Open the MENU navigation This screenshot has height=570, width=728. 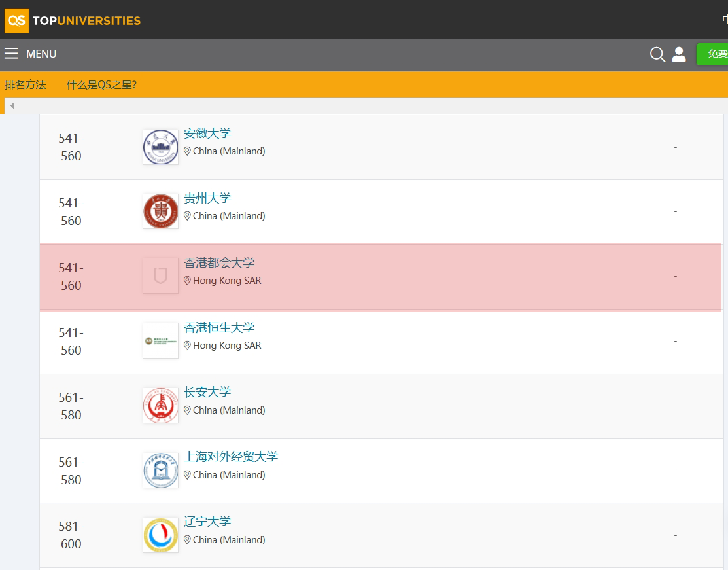pos(41,54)
